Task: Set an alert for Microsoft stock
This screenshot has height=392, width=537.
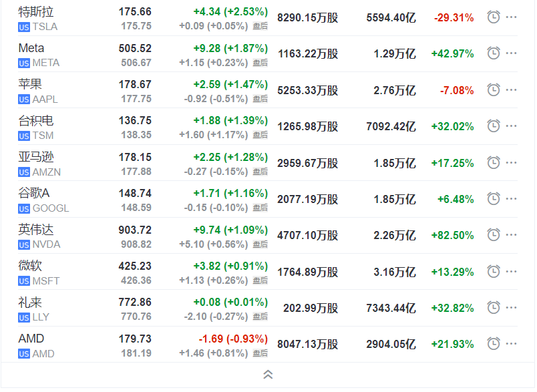Action: pos(493,272)
